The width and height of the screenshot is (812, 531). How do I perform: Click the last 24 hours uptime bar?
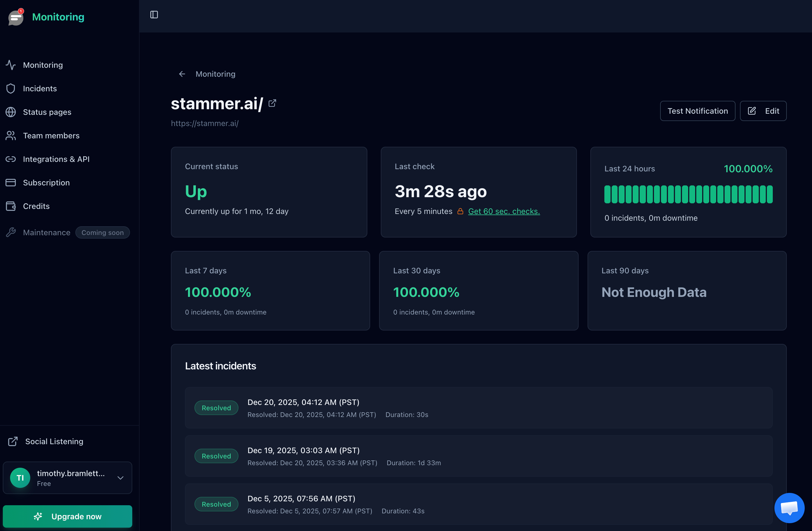pos(688,194)
